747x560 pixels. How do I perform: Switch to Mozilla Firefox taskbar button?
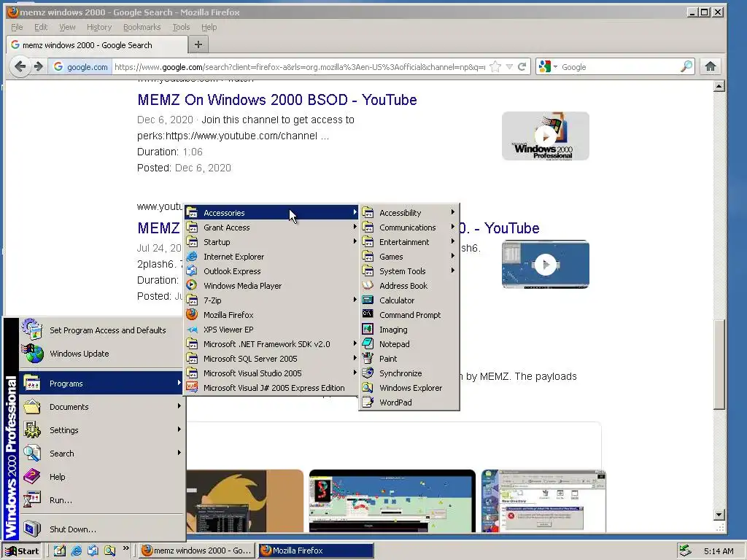[316, 551]
